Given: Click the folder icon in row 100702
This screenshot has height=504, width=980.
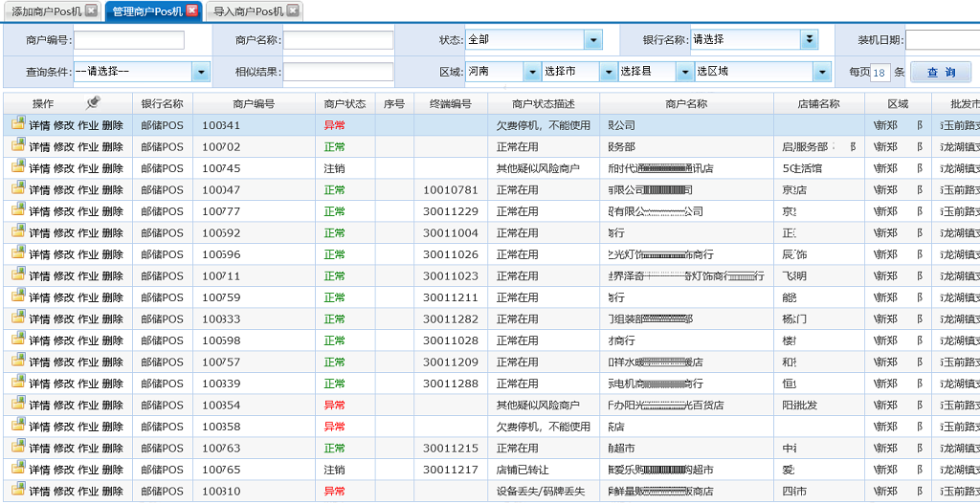Looking at the screenshot, I should [18, 145].
